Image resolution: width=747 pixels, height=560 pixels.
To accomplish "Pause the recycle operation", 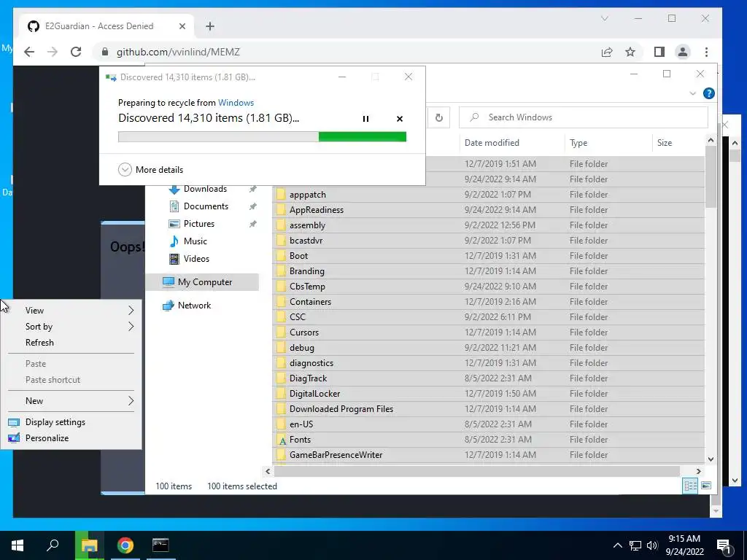I will point(365,119).
